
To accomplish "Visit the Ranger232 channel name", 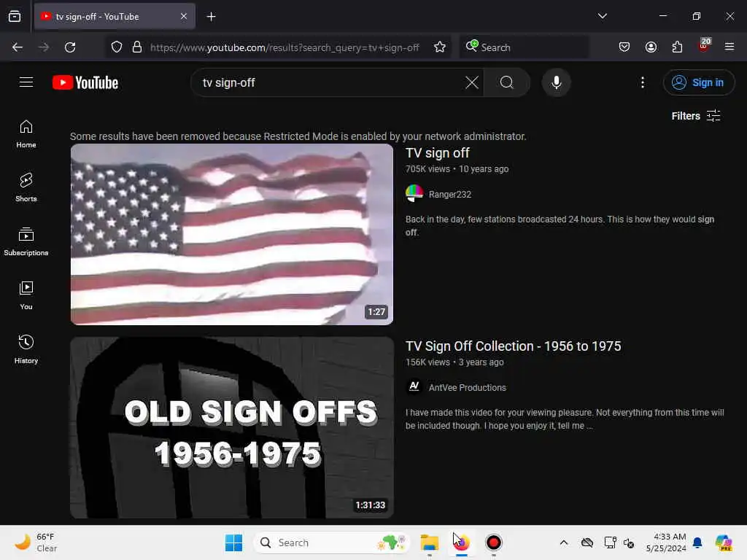I will [449, 194].
